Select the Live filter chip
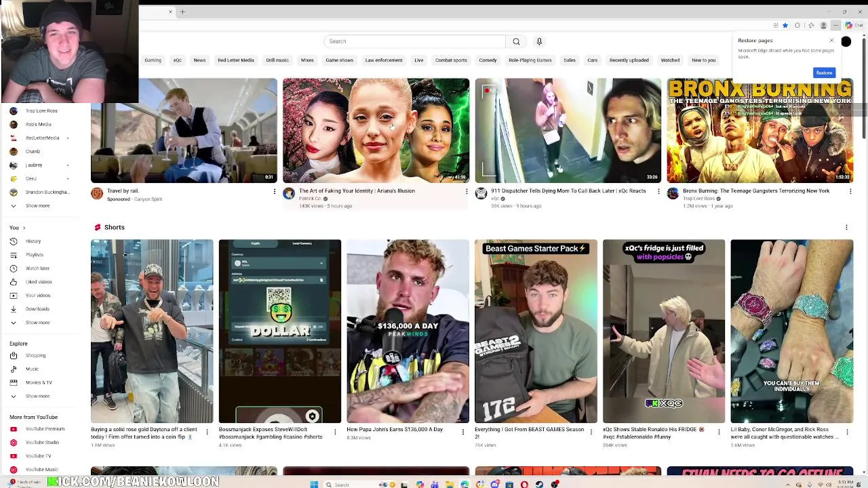This screenshot has height=488, width=868. [418, 60]
